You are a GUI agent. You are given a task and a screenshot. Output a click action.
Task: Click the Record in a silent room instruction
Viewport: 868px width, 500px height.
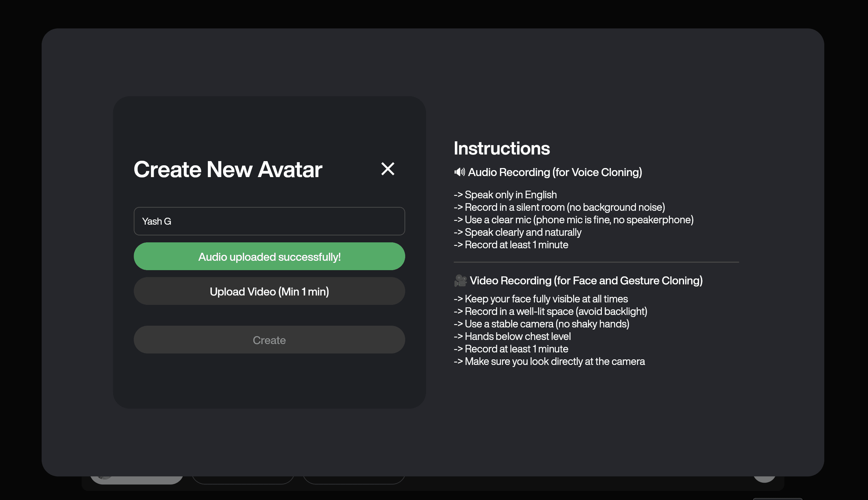coord(559,207)
